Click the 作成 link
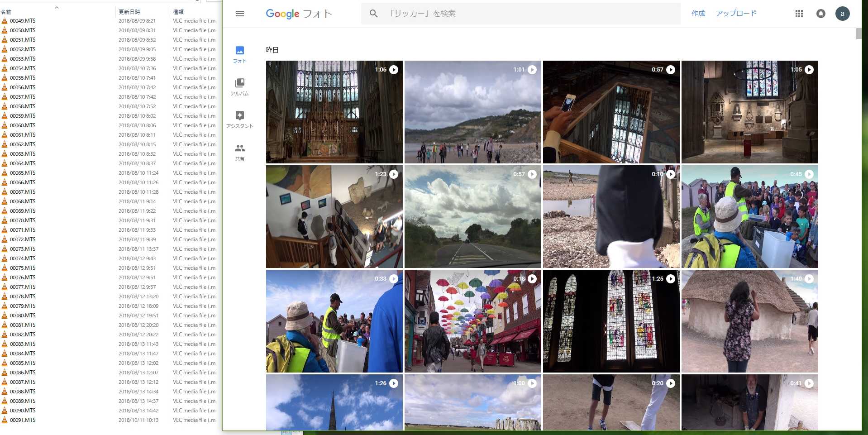868x435 pixels. coord(698,14)
